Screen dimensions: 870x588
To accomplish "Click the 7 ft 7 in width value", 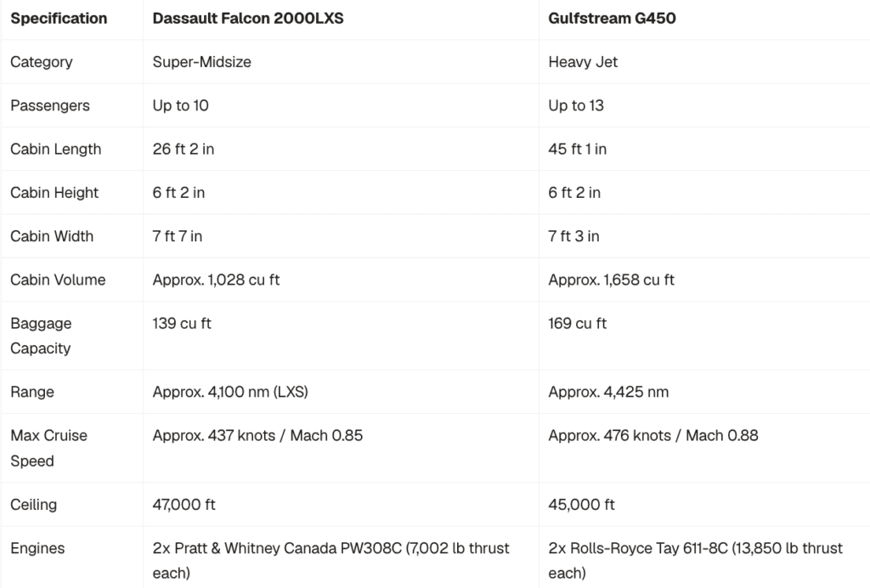I will point(178,235).
